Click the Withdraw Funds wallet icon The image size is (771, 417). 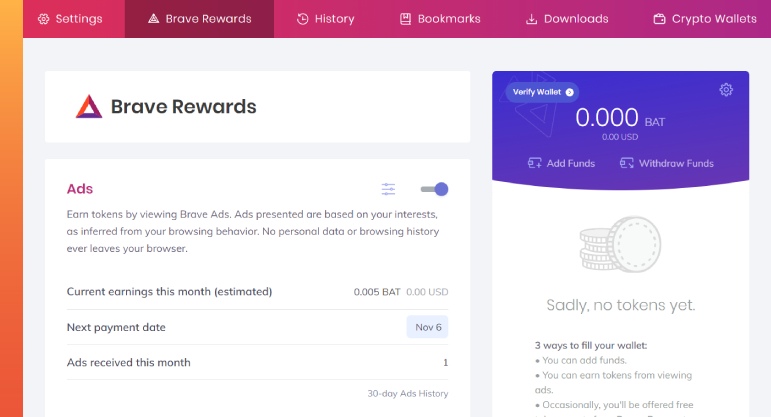626,163
